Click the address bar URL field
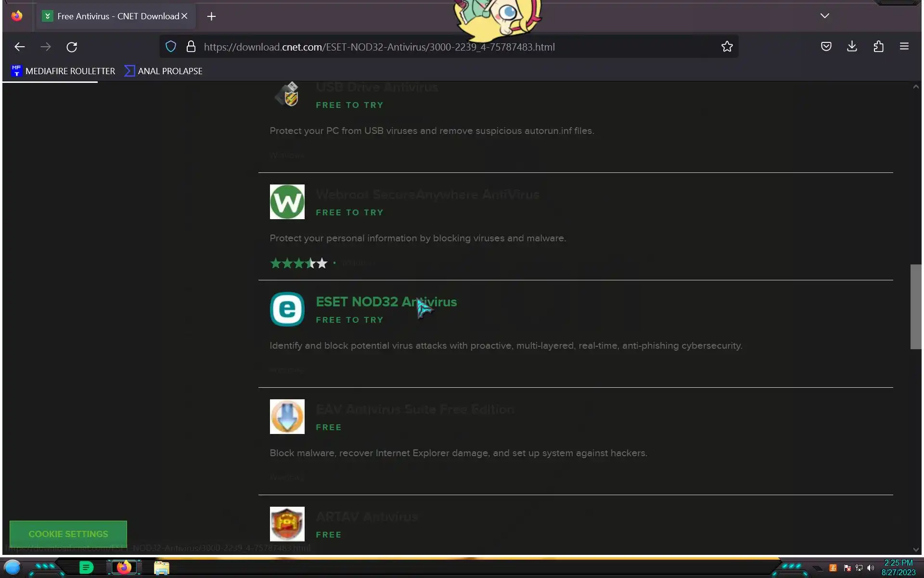924x578 pixels. (433, 47)
